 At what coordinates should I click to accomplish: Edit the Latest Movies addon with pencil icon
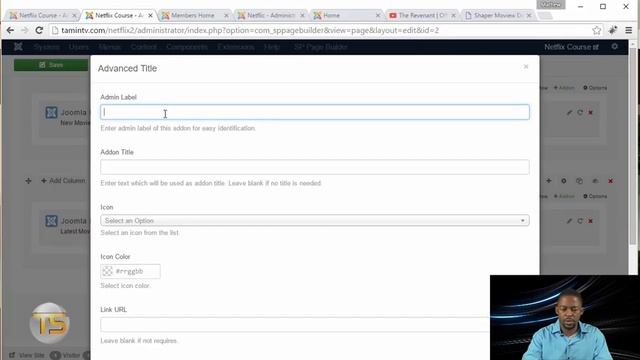click(x=569, y=221)
